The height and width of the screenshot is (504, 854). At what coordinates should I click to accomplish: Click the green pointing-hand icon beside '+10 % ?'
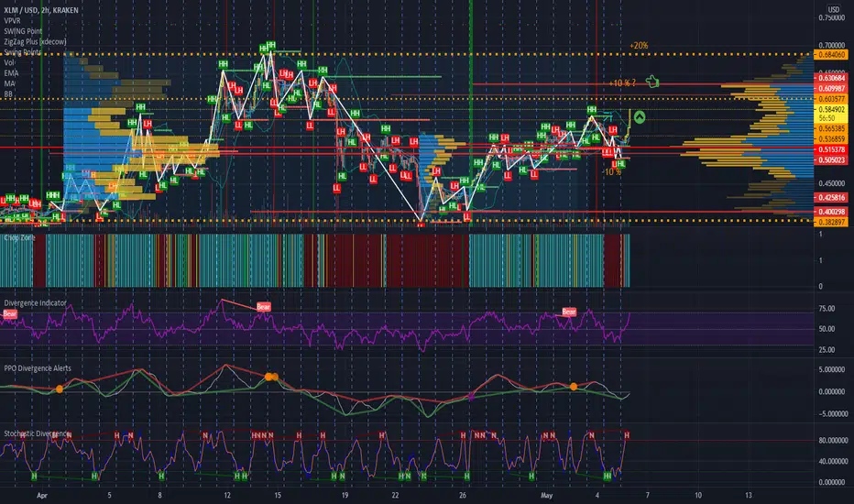click(652, 82)
